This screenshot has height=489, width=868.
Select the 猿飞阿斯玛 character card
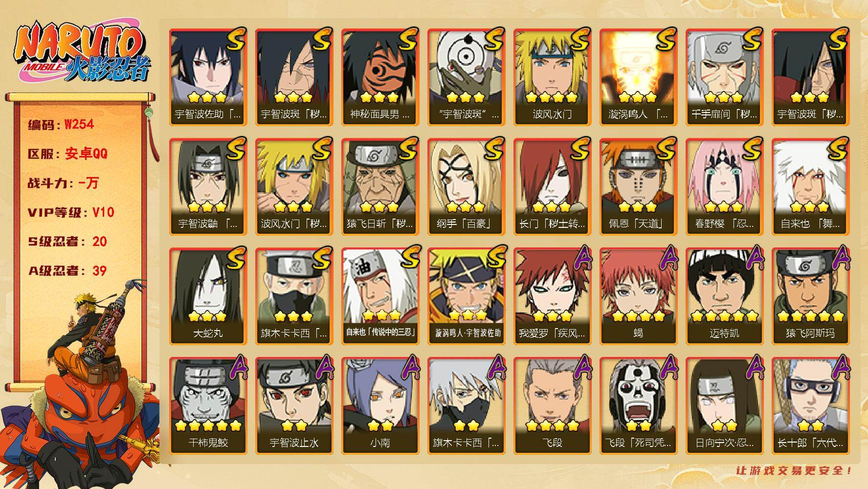pos(810,296)
